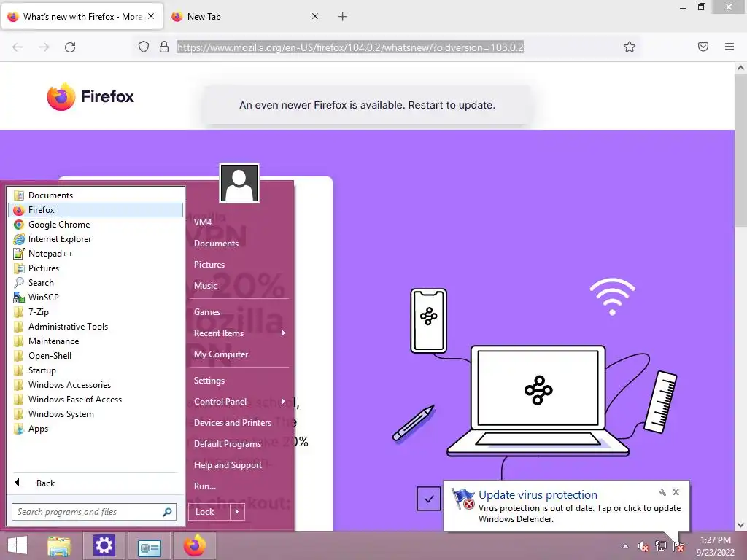Screen dimensions: 747x560
Task: Expand the Administrative Tools folder
Action: [x=96, y=327]
